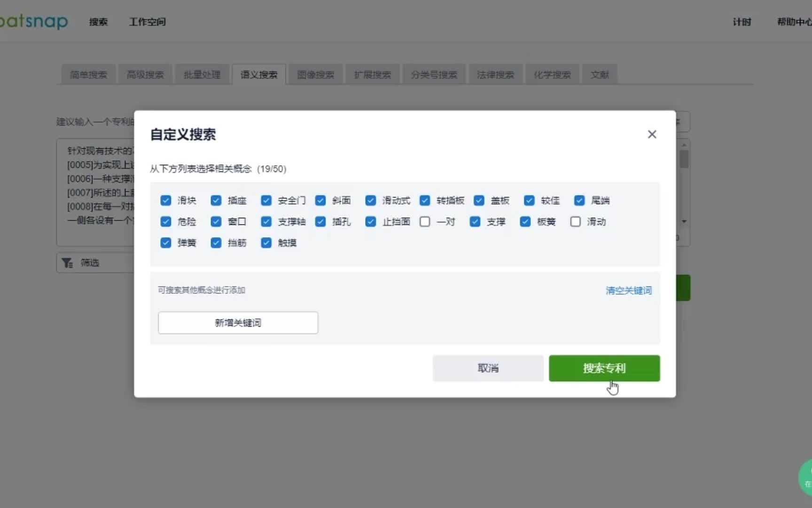
Task: Uncheck the 插孔 concept checkbox
Action: (320, 222)
